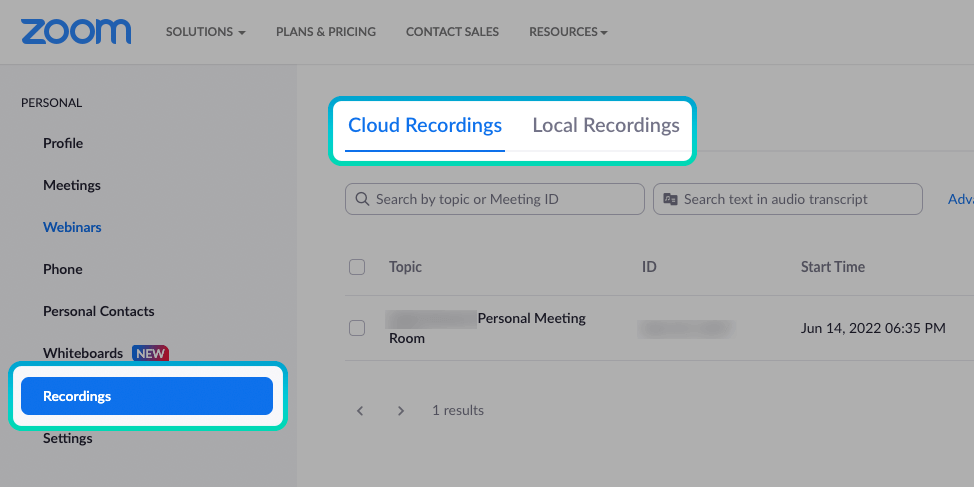Go to previous results page arrow
Viewport: 974px width, 487px height.
pyautogui.click(x=360, y=411)
